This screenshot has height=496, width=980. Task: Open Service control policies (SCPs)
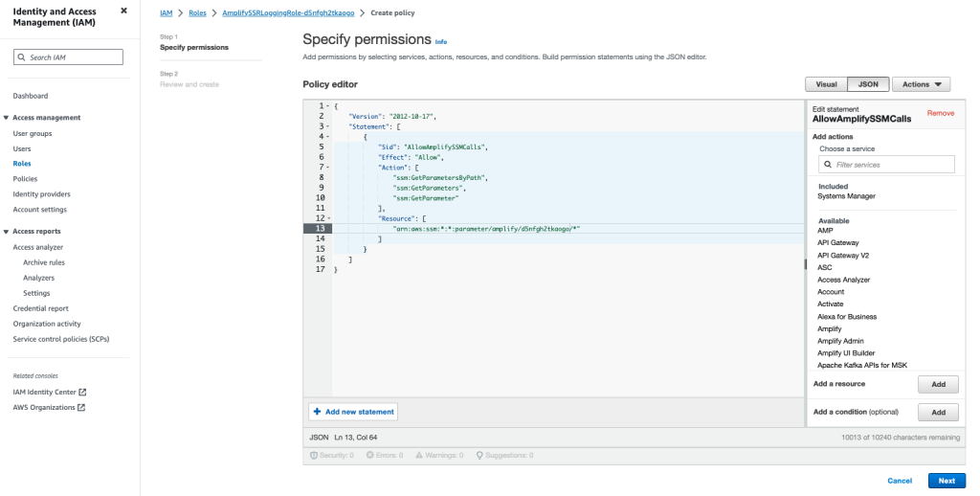point(60,339)
